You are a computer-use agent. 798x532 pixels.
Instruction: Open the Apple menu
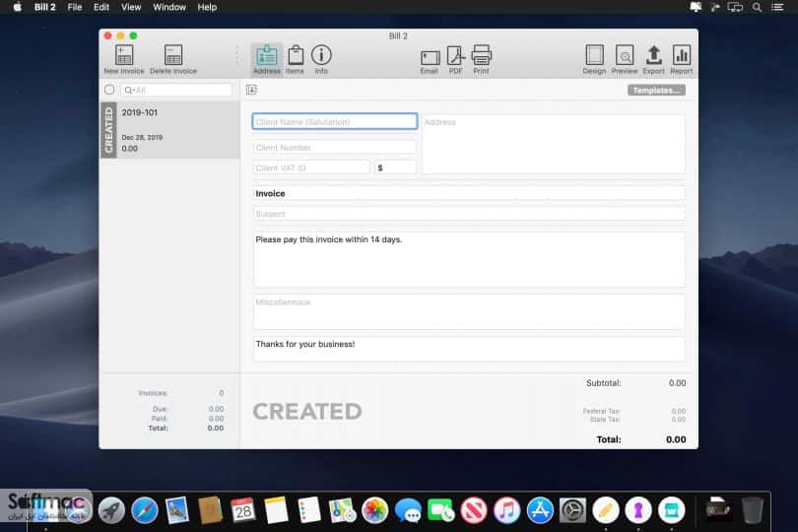[18, 7]
